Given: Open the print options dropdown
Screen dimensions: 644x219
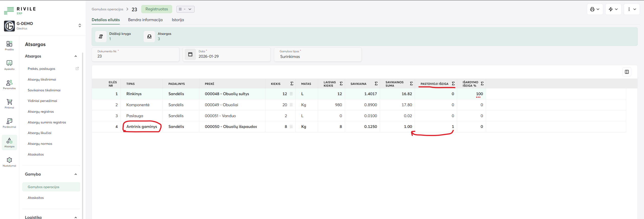Looking at the screenshot, I should click(595, 9).
